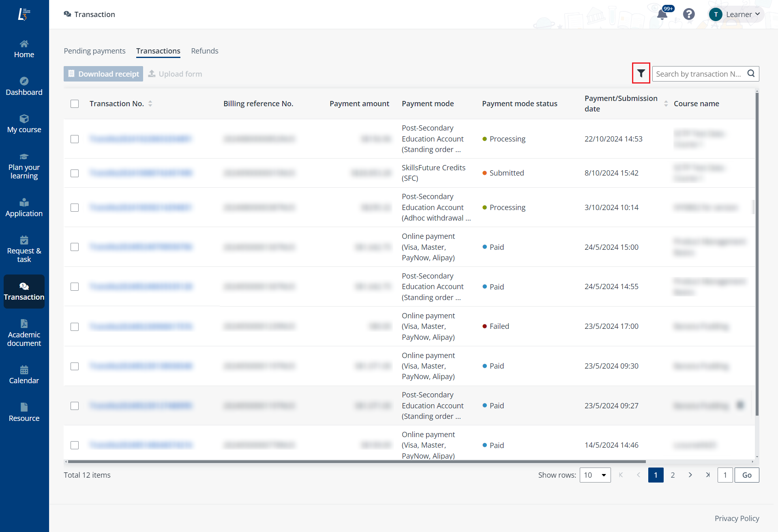Image resolution: width=778 pixels, height=532 pixels.
Task: View notifications via the bell icon
Action: (x=662, y=14)
